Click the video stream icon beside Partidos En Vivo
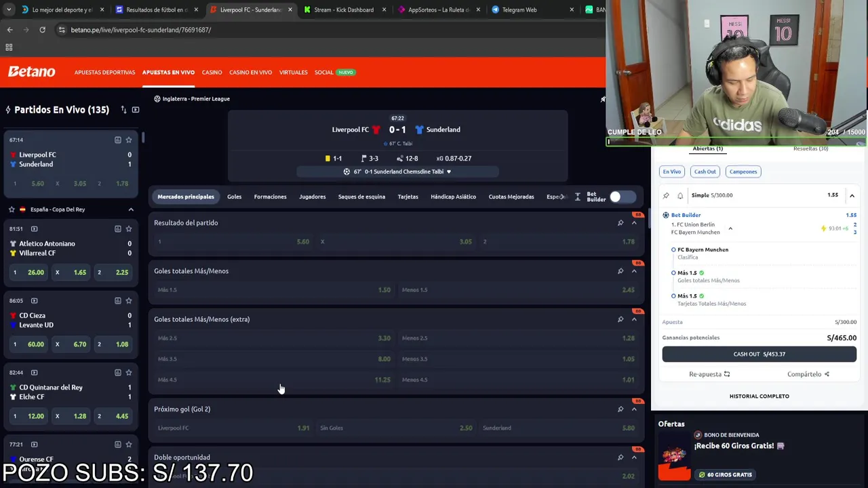868x488 pixels. coord(136,110)
